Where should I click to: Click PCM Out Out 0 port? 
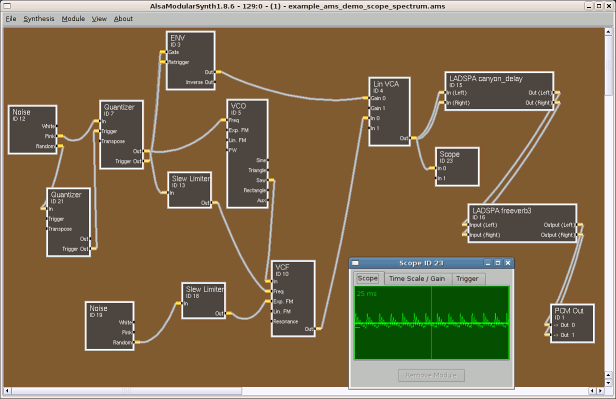point(548,325)
